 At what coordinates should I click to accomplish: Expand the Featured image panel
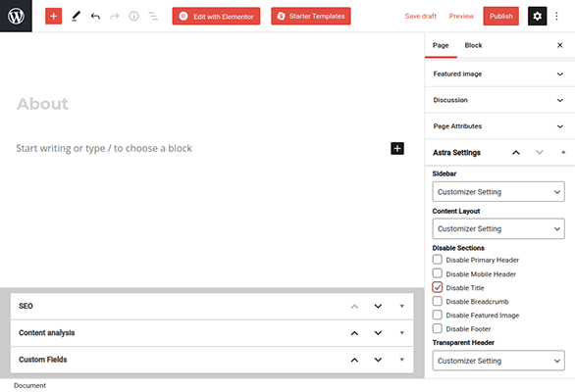499,74
